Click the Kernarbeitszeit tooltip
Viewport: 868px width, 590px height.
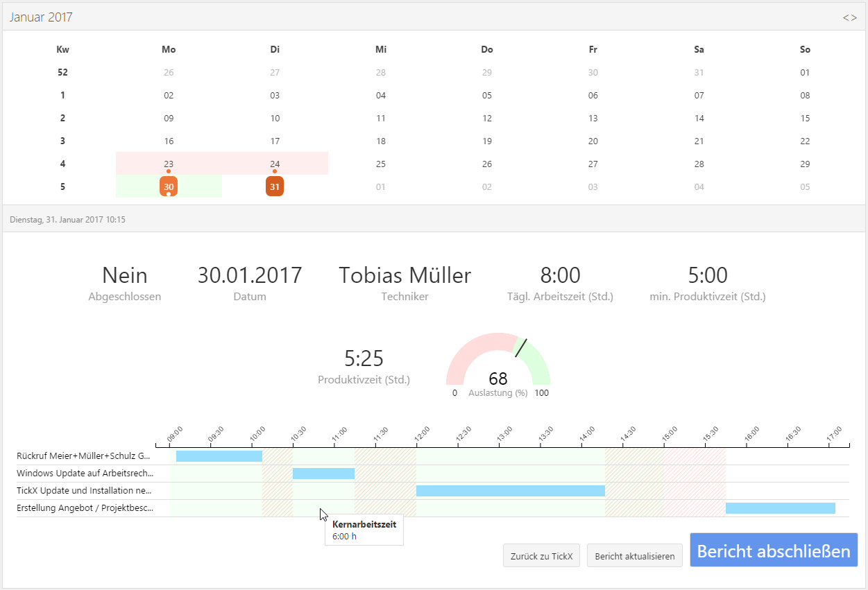pos(364,530)
